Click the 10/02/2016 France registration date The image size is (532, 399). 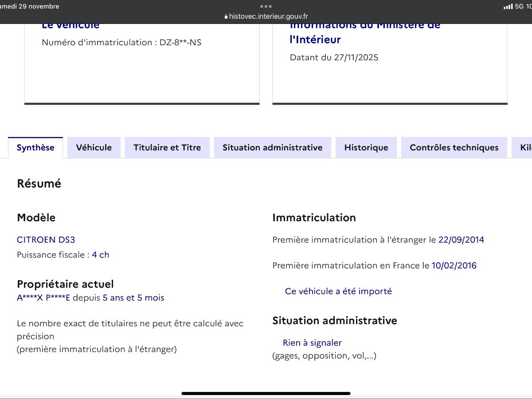coord(454,265)
